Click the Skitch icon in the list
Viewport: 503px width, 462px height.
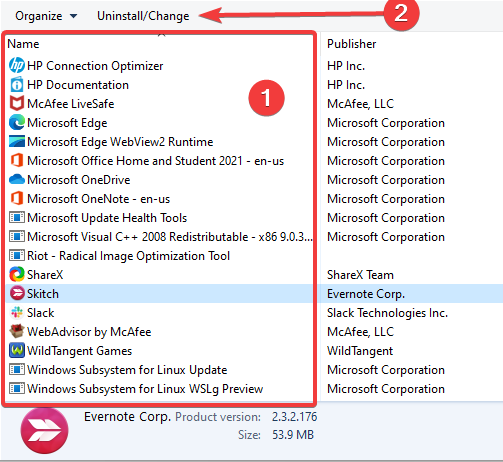tap(17, 294)
